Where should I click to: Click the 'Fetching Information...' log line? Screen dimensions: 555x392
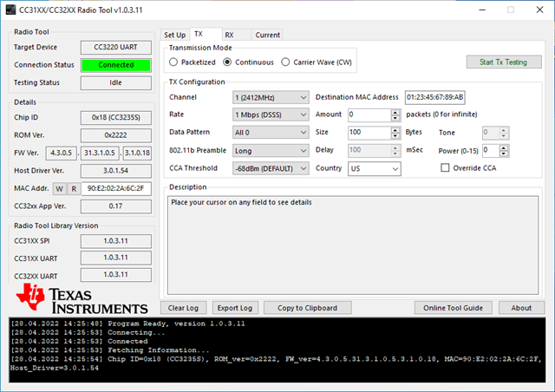point(110,350)
